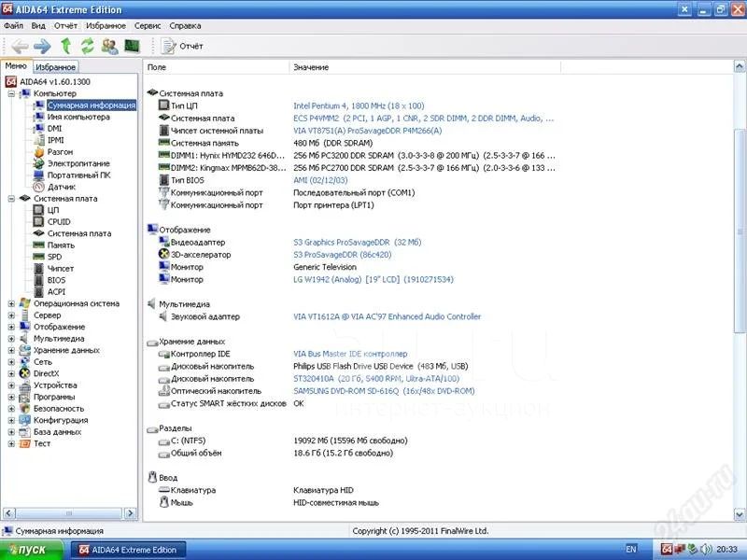Expand the Устройства tree node
This screenshot has width=747, height=560.
pos(11,385)
